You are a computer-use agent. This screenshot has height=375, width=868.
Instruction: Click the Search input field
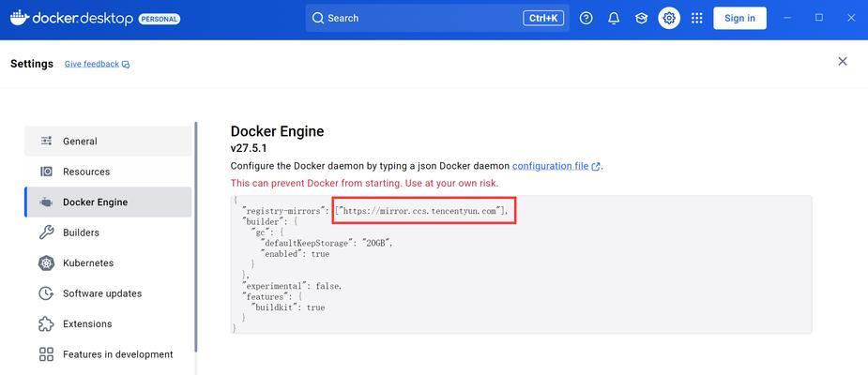[x=437, y=18]
